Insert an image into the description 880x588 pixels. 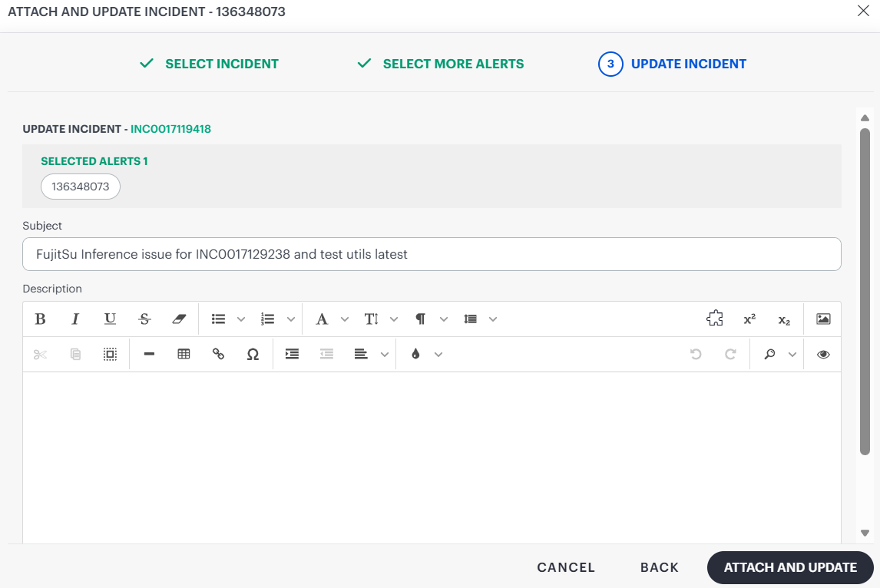pos(823,319)
